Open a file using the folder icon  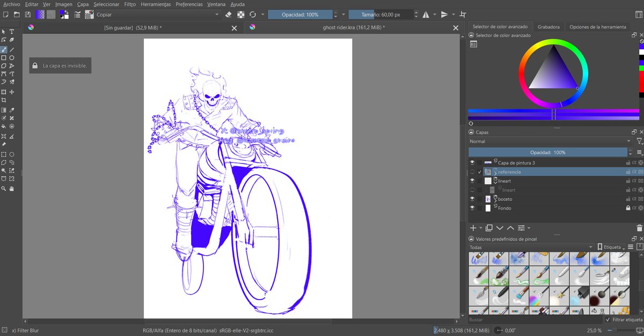pyautogui.click(x=17, y=14)
